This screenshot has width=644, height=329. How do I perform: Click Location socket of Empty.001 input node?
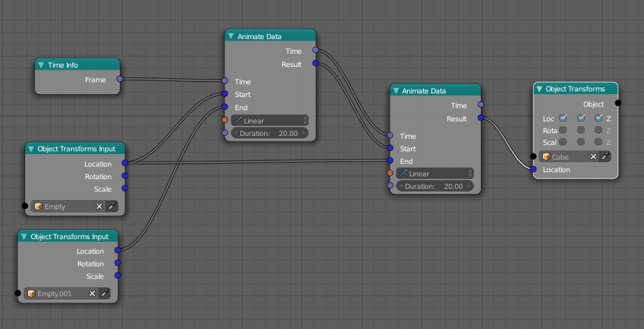[118, 250]
